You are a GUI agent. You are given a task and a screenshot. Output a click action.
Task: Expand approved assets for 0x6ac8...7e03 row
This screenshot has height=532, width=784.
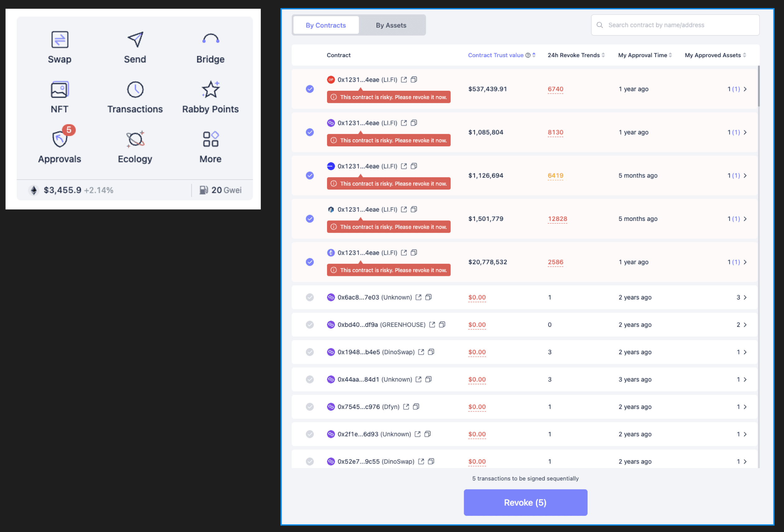click(x=745, y=297)
